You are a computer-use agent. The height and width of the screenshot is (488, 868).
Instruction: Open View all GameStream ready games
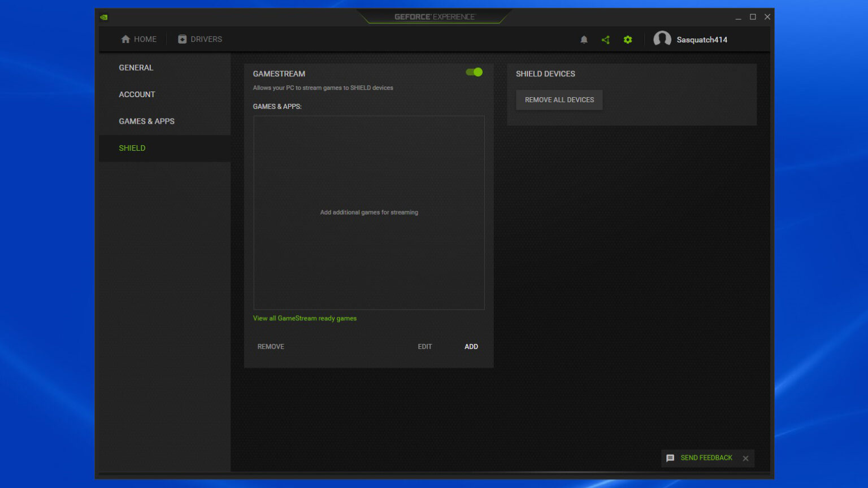tap(305, 318)
